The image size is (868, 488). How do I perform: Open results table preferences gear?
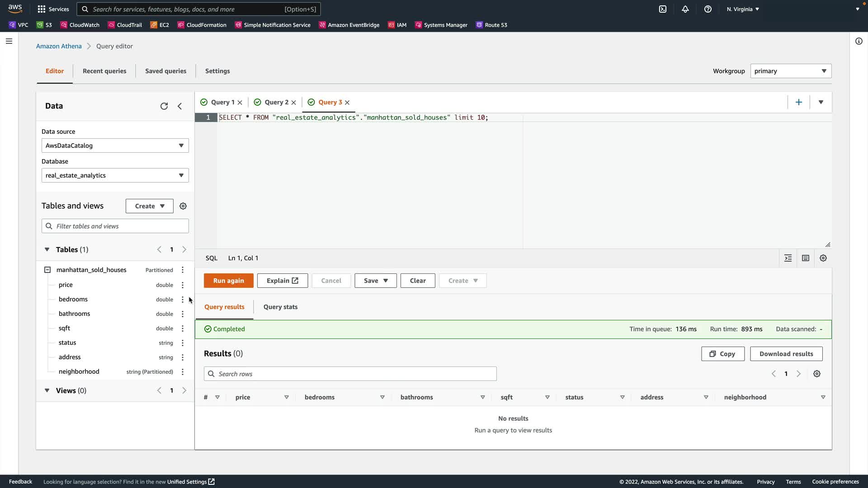(x=817, y=374)
